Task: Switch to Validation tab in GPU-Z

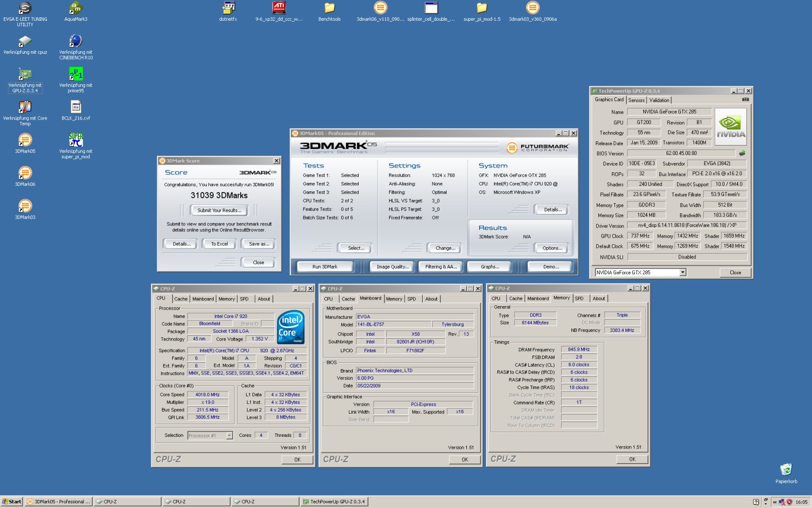Action: [659, 100]
